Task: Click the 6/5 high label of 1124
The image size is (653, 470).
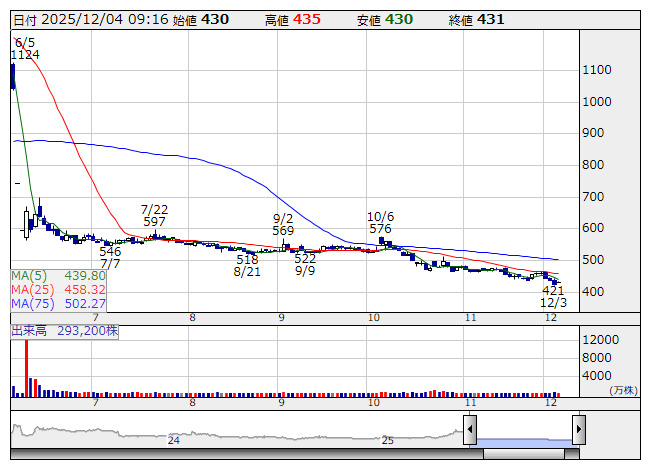Action: tap(26, 48)
